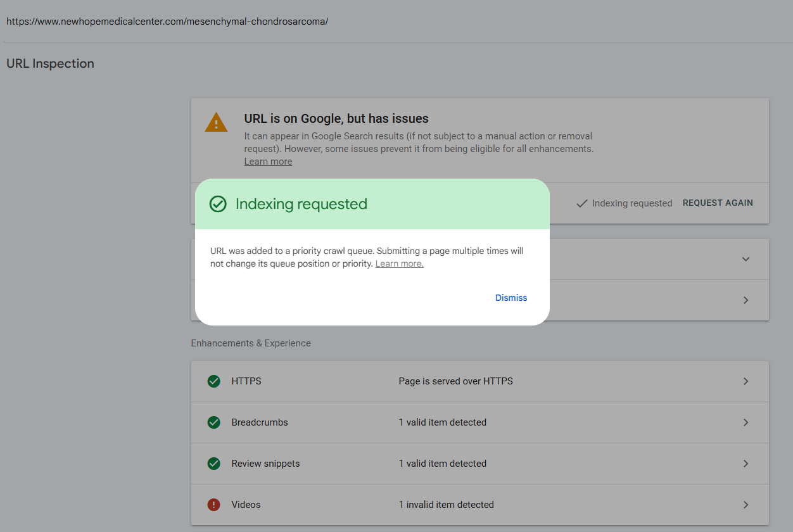Open Learn more link in the dialog

click(399, 263)
